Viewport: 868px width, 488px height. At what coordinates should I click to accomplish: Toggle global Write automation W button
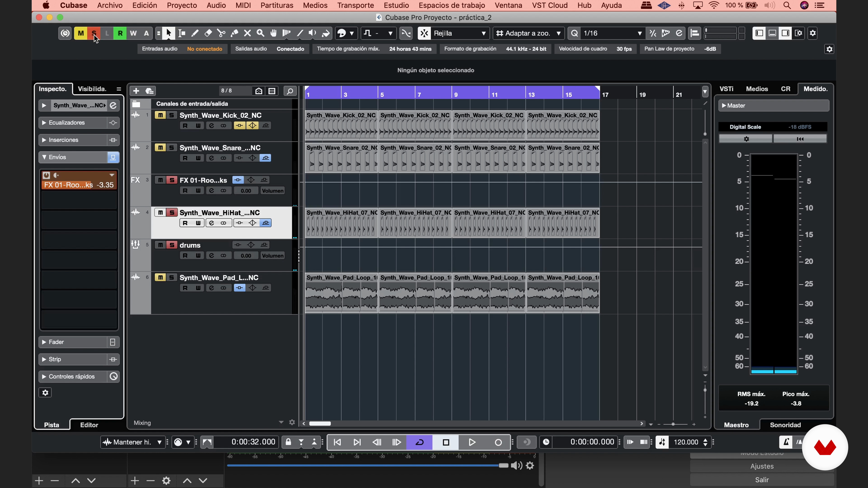pyautogui.click(x=133, y=33)
